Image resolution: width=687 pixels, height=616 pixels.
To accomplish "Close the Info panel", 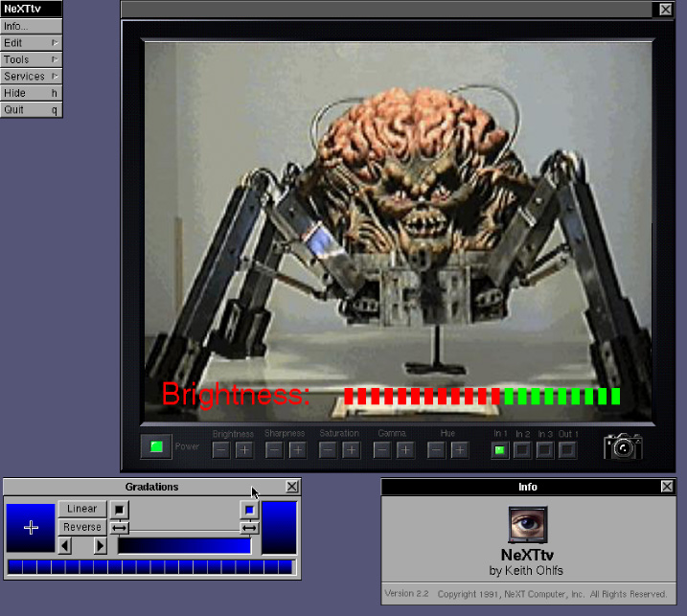I will click(667, 487).
